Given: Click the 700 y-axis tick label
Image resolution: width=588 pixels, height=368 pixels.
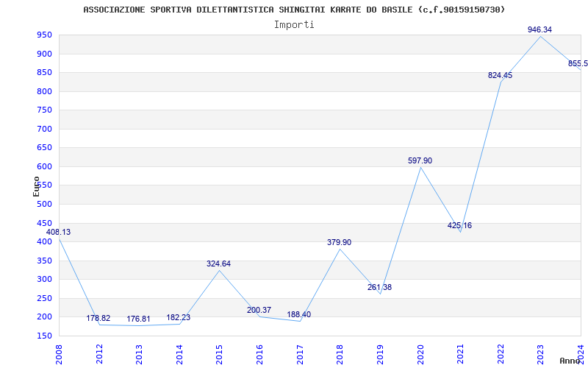Looking at the screenshot, I should [x=44, y=130].
